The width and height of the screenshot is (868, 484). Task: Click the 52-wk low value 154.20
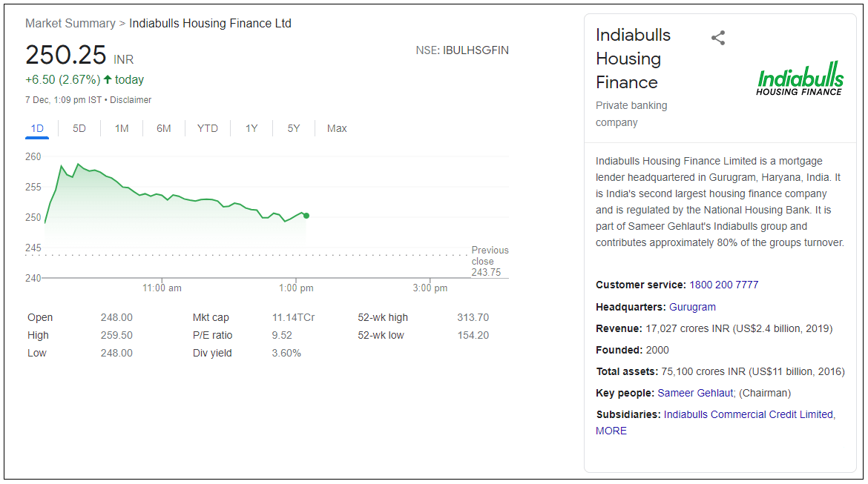point(473,335)
